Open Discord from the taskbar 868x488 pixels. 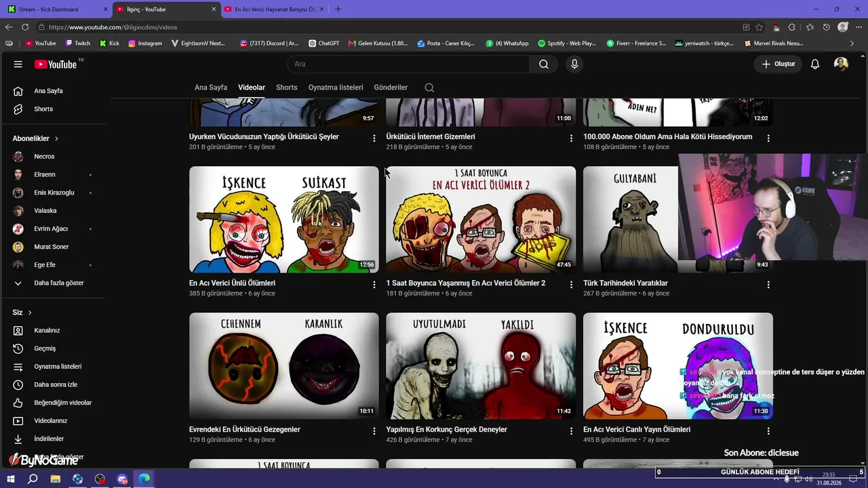(x=122, y=479)
